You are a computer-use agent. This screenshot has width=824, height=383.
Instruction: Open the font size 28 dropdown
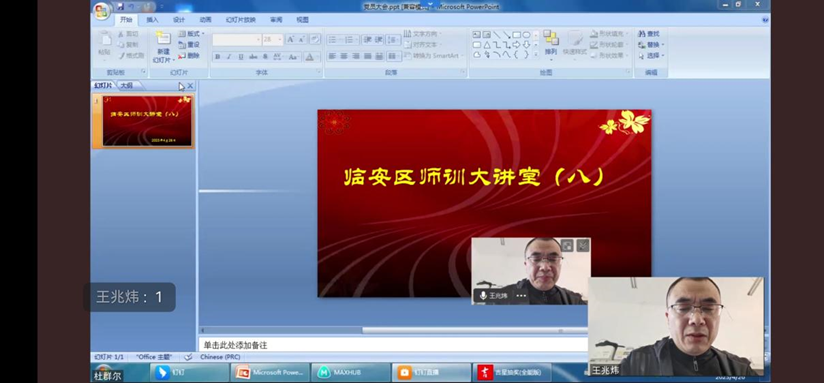[280, 39]
